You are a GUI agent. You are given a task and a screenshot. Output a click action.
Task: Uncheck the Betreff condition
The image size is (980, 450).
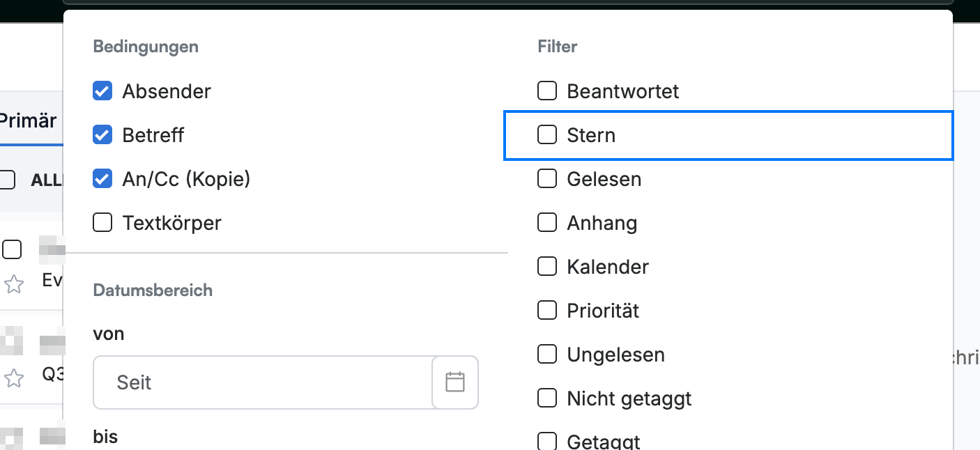pos(102,135)
